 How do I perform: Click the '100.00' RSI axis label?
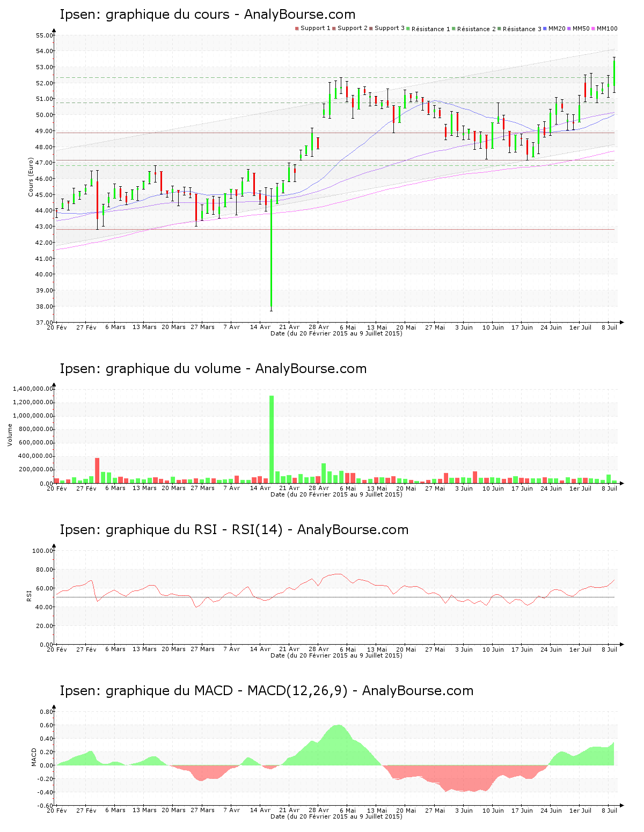pyautogui.click(x=43, y=551)
